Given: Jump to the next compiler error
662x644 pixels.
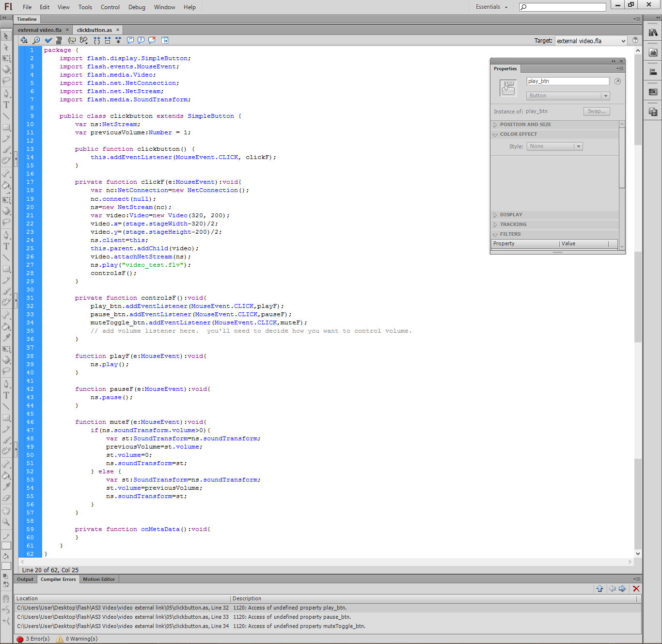Looking at the screenshot, I should [x=622, y=589].
